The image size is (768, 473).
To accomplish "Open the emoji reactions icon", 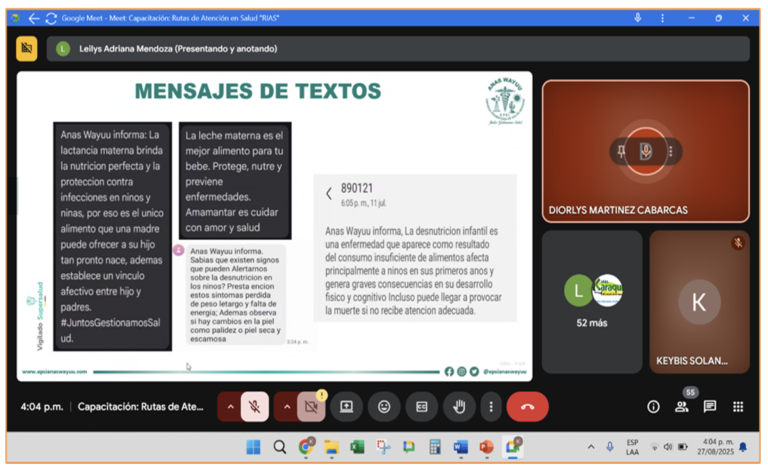I will pos(384,407).
